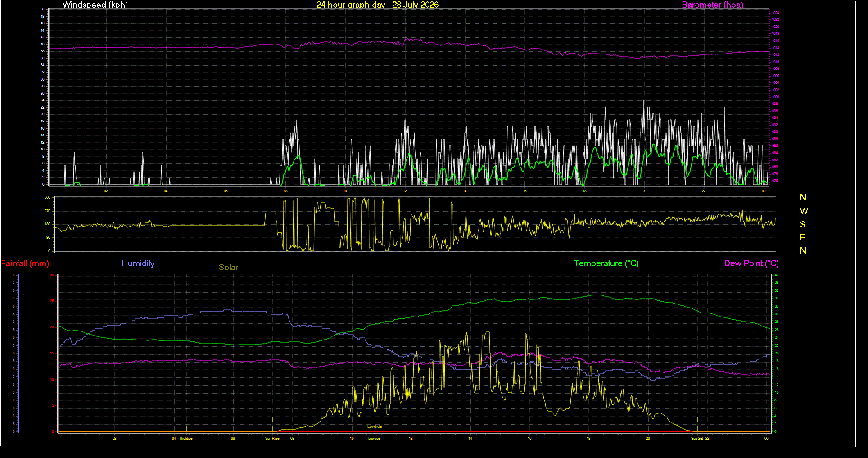Image resolution: width=868 pixels, height=458 pixels.
Task: Click the magenta Dew Point (°C) label
Action: click(751, 263)
